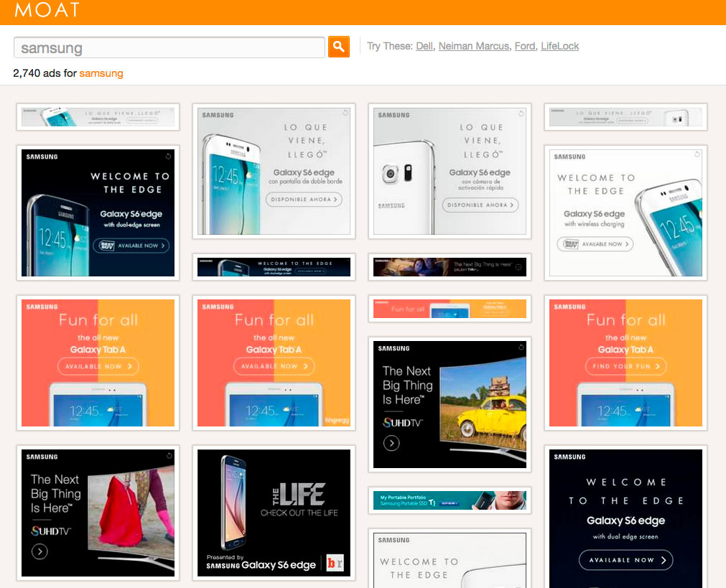The image size is (726, 588).
Task: Click SUHD TV logo on yellow car ad
Action: (x=402, y=423)
